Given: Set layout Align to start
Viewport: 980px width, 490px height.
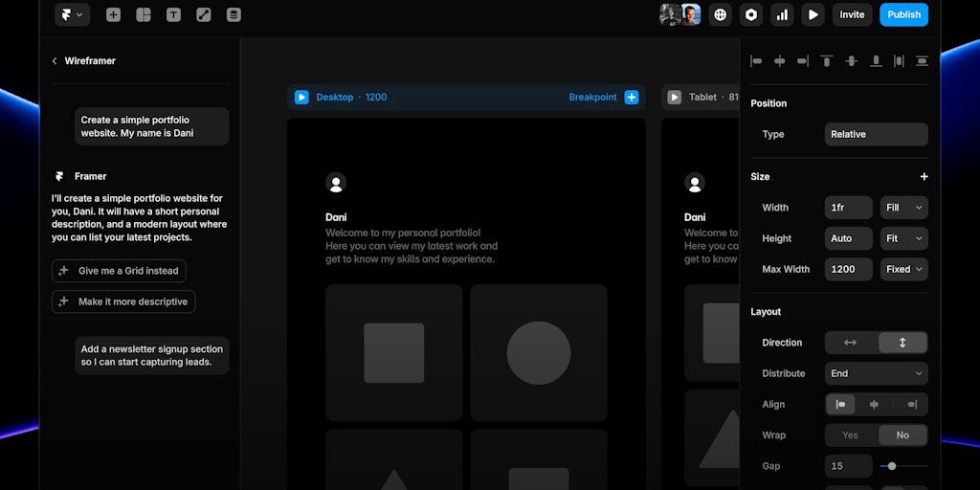Looking at the screenshot, I should (x=840, y=405).
